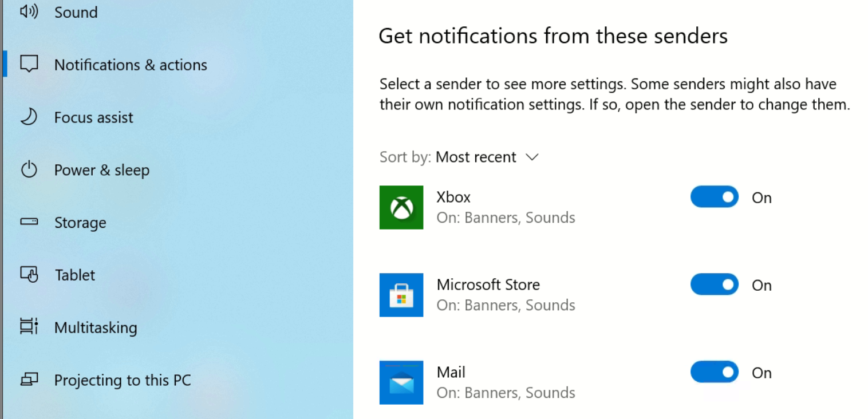Click the Storage drive icon
This screenshot has width=868, height=419.
[29, 222]
